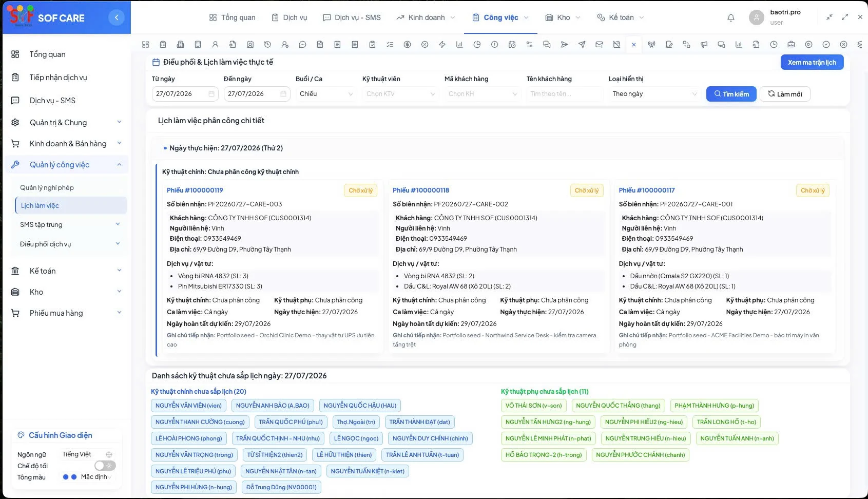Image resolution: width=868 pixels, height=499 pixels.
Task: Open the Kho top menu
Action: click(563, 17)
